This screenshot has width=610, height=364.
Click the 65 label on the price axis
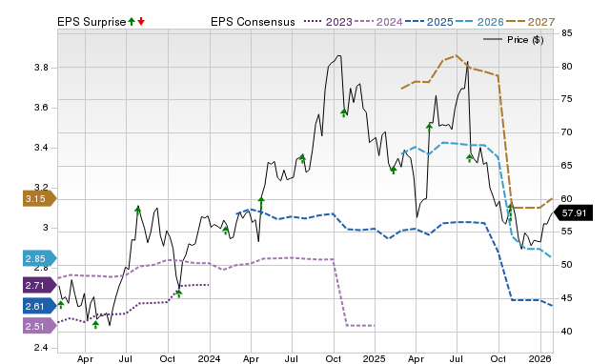click(x=567, y=166)
